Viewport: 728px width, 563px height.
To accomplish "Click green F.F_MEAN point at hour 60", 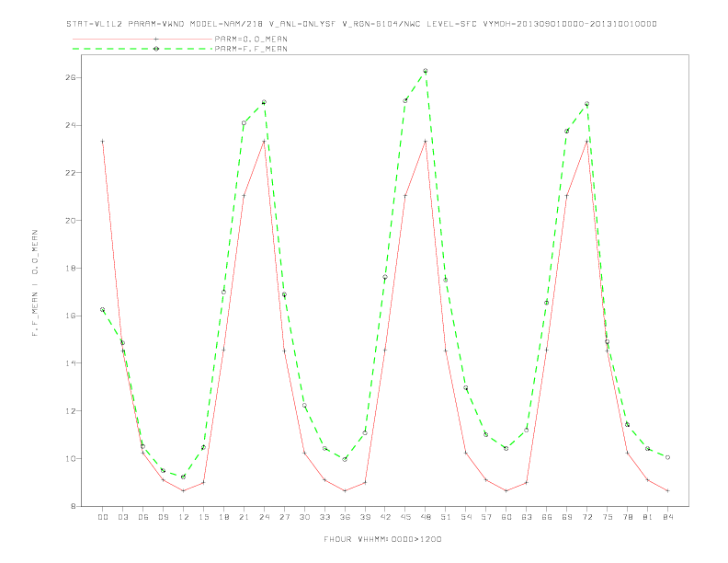I will (506, 448).
